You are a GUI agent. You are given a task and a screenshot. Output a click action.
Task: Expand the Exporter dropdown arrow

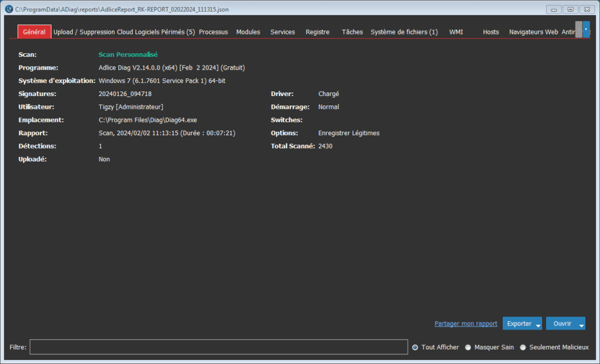pos(538,324)
